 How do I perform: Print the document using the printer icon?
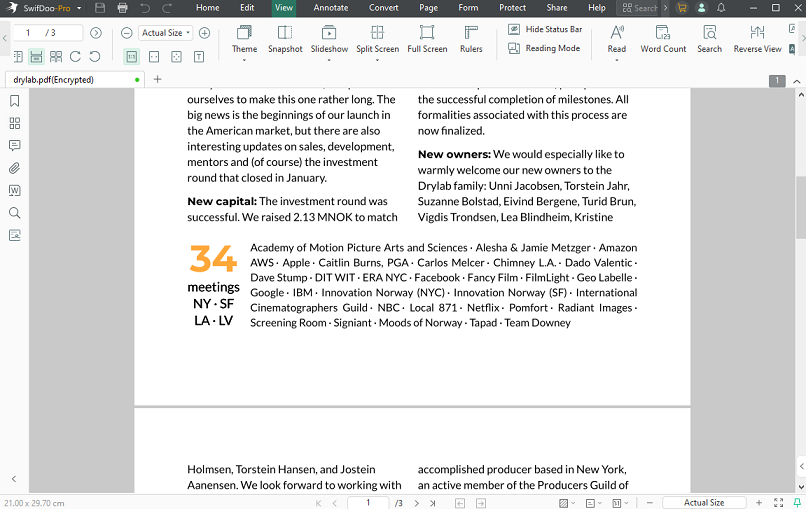click(122, 8)
